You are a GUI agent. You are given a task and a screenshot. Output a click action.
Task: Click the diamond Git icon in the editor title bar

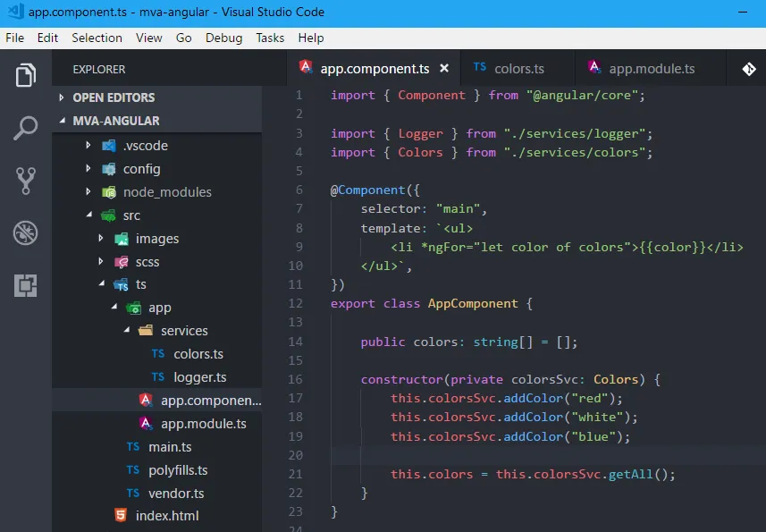click(x=749, y=70)
